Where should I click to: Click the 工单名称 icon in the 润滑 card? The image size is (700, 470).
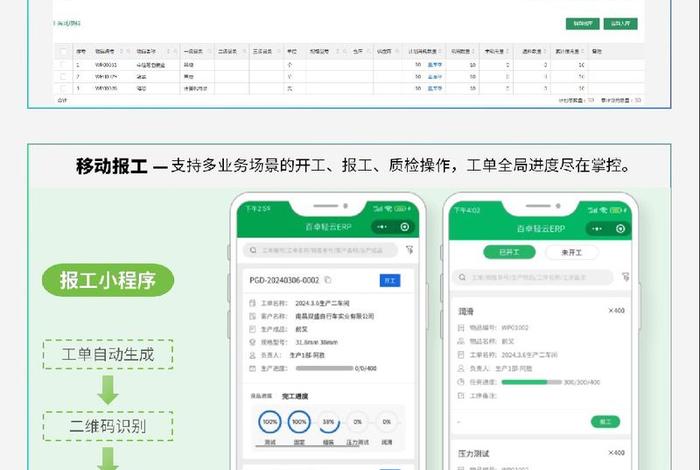click(x=461, y=355)
